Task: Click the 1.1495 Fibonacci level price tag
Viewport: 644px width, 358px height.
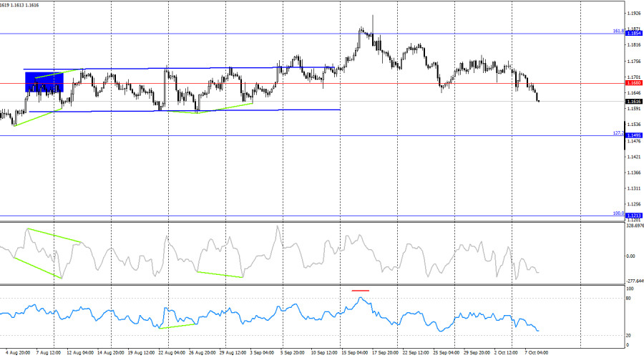Action: pos(633,135)
